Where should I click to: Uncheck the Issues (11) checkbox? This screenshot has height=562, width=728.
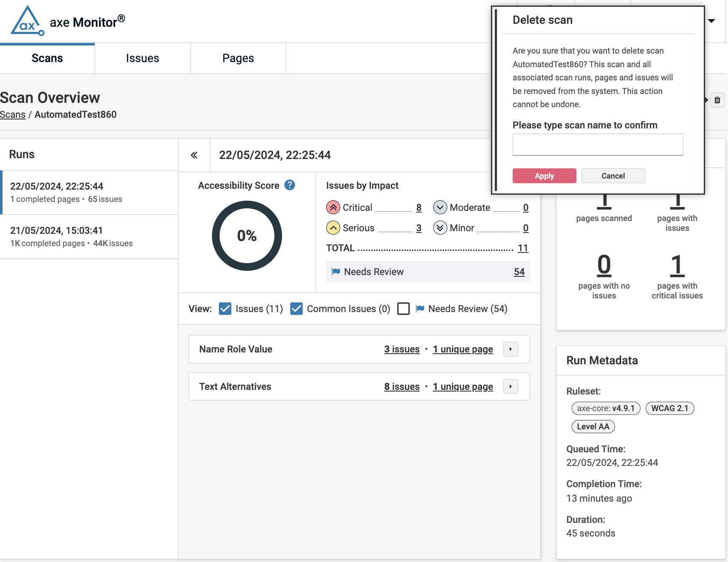pyautogui.click(x=225, y=309)
